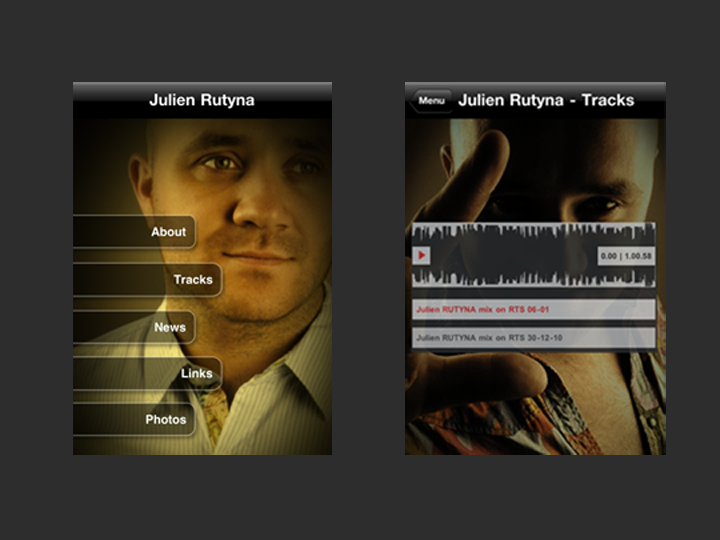720x540 pixels.
Task: Click the Julien Rutyna title on home screen
Action: 202,100
